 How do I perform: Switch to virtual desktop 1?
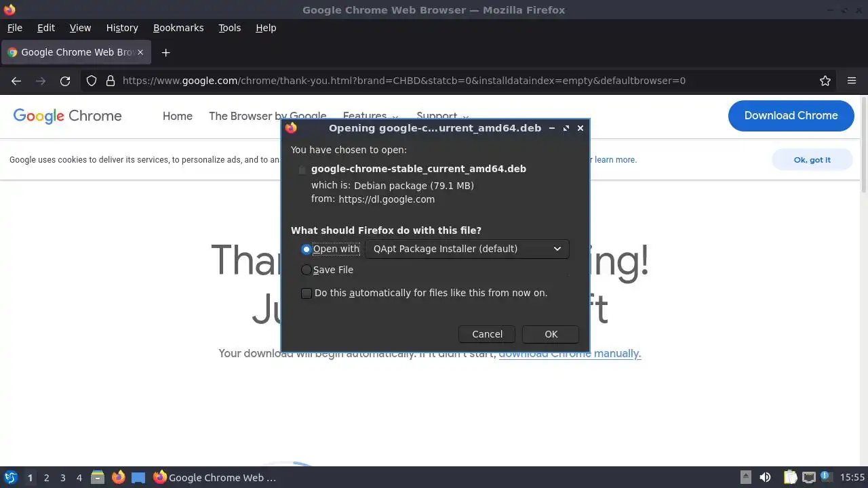point(30,478)
